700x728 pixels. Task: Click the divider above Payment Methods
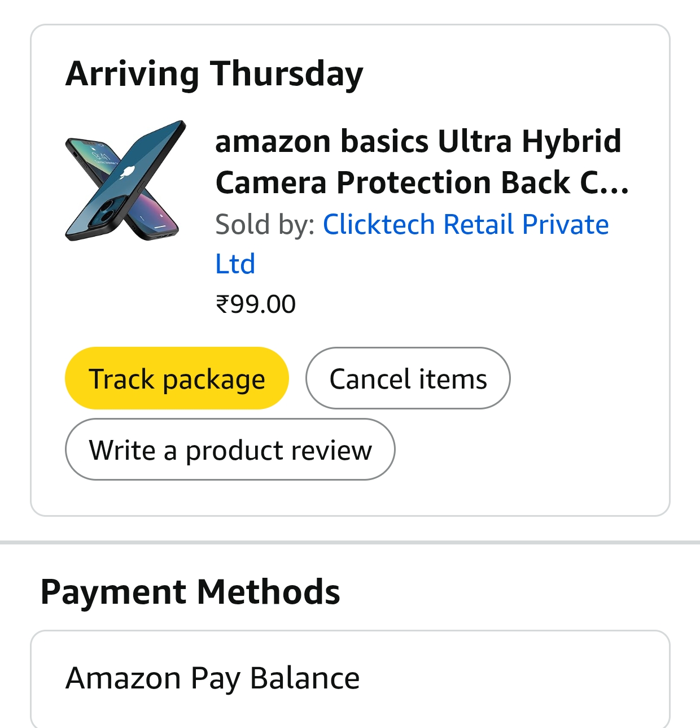350,542
